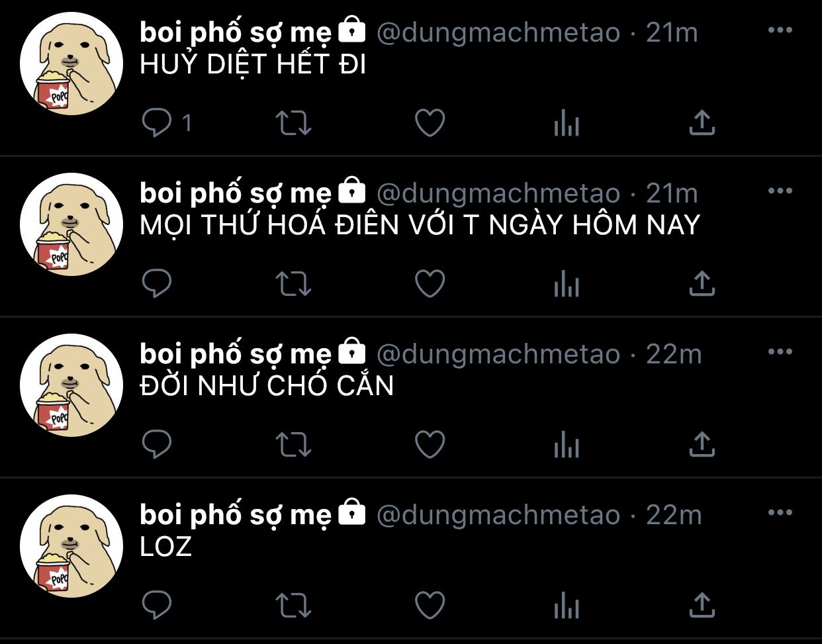
Task: View analytics for the 'LOZ' tweet
Action: [x=567, y=606]
